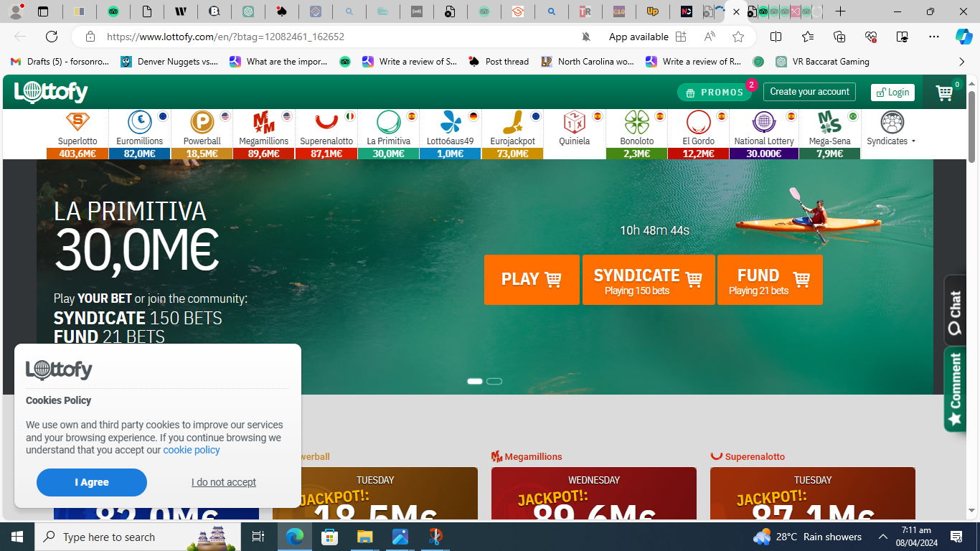This screenshot has height=551, width=980.
Task: Accept cookies with I Agree
Action: coord(92,482)
